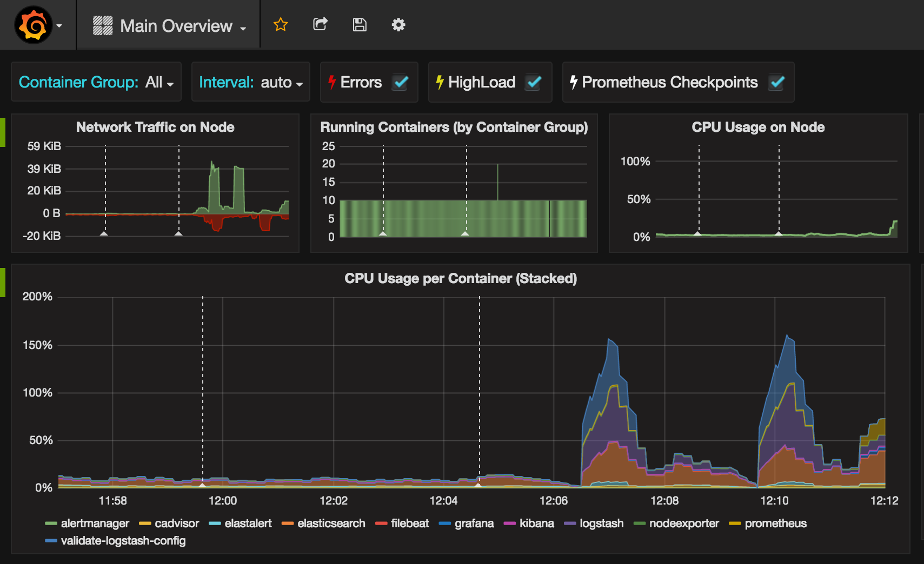This screenshot has height=564, width=924.
Task: Open dashboard settings gear icon
Action: [x=398, y=25]
